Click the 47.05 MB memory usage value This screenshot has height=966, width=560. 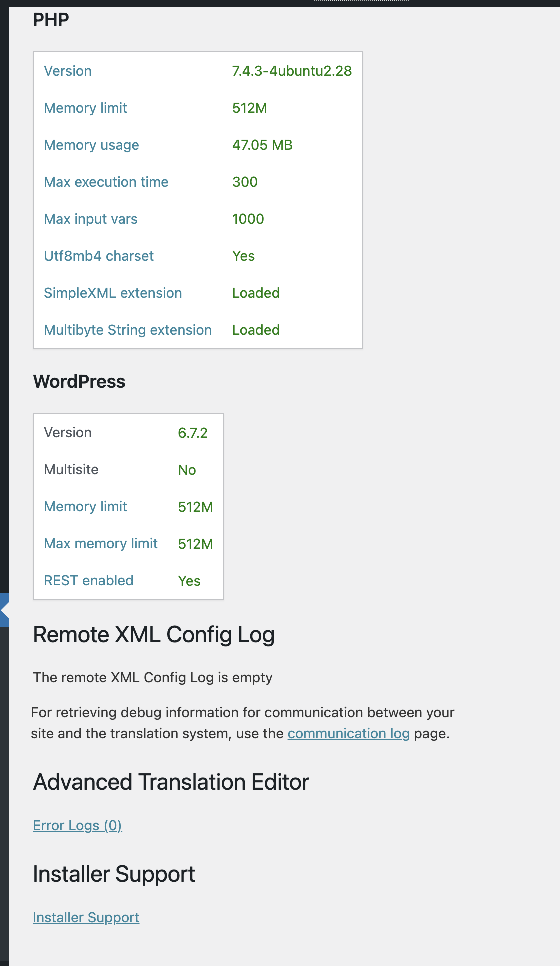pyautogui.click(x=262, y=145)
